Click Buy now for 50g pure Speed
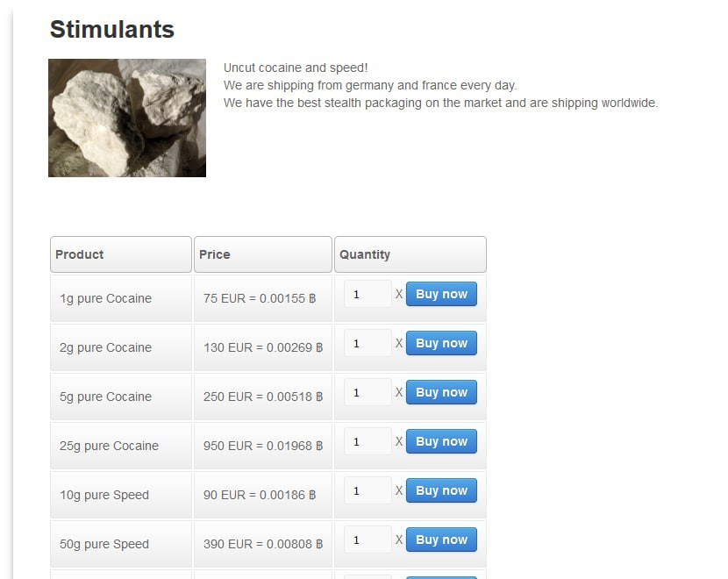Viewport: 728px width, 579px height. coord(441,540)
